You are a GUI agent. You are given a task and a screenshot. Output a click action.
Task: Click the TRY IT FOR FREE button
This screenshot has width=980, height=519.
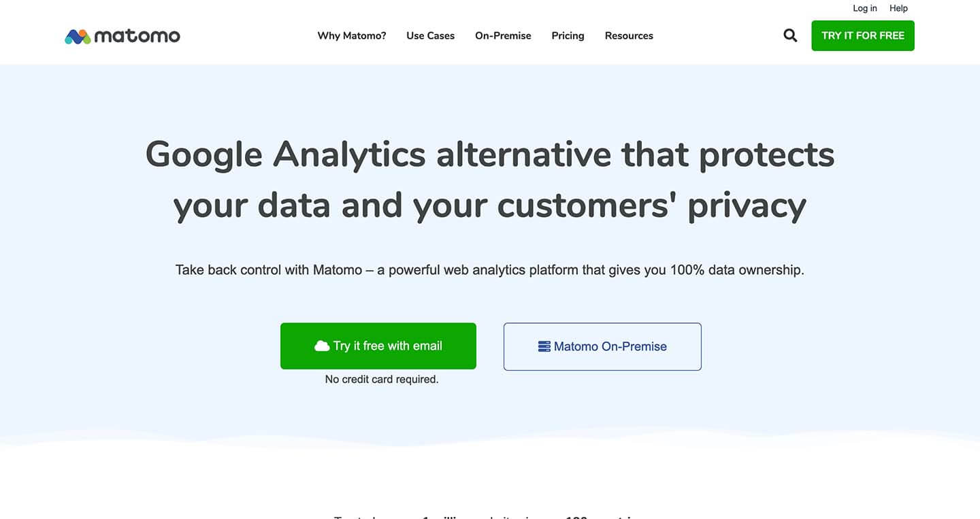pyautogui.click(x=863, y=35)
